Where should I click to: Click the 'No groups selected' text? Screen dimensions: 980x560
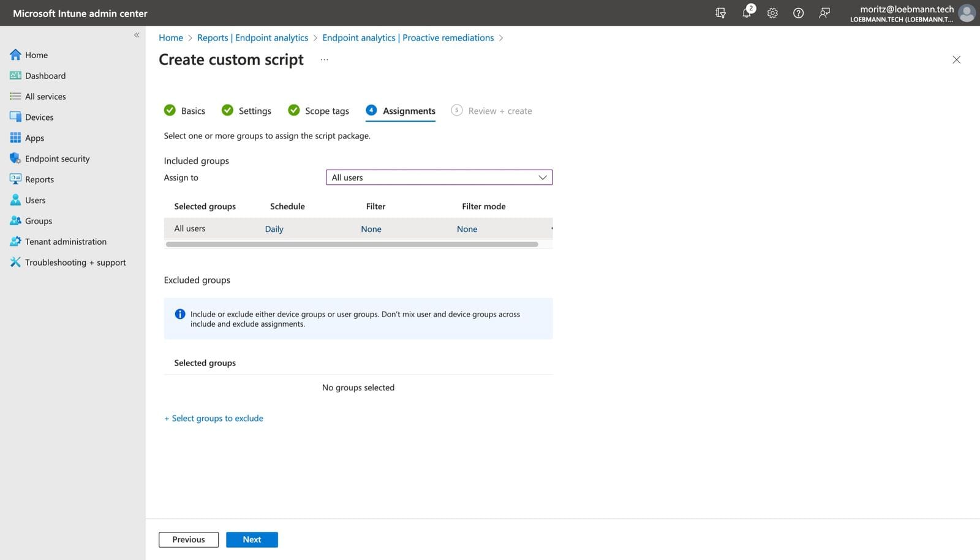click(x=358, y=387)
